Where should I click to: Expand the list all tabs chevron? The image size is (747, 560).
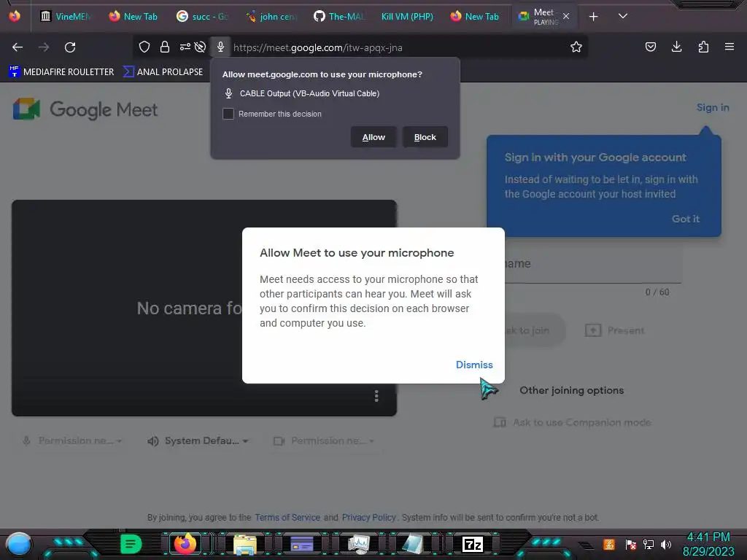click(x=623, y=16)
